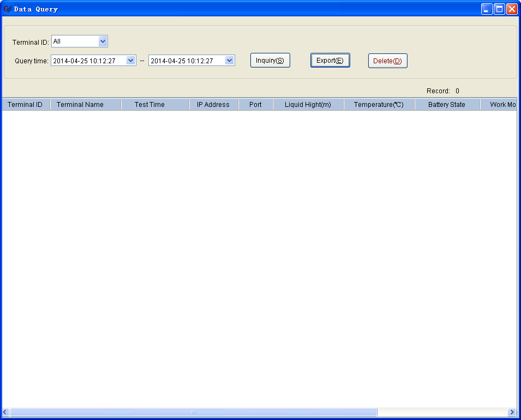Sort by Test Time column header
The image size is (521, 420).
point(149,105)
